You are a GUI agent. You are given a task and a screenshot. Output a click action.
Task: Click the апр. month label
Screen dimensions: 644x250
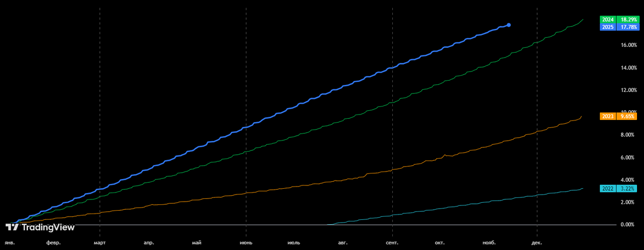click(x=149, y=242)
